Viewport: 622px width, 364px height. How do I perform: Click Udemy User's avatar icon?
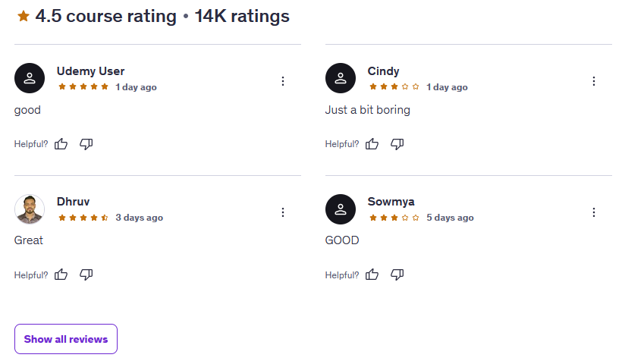(x=30, y=78)
